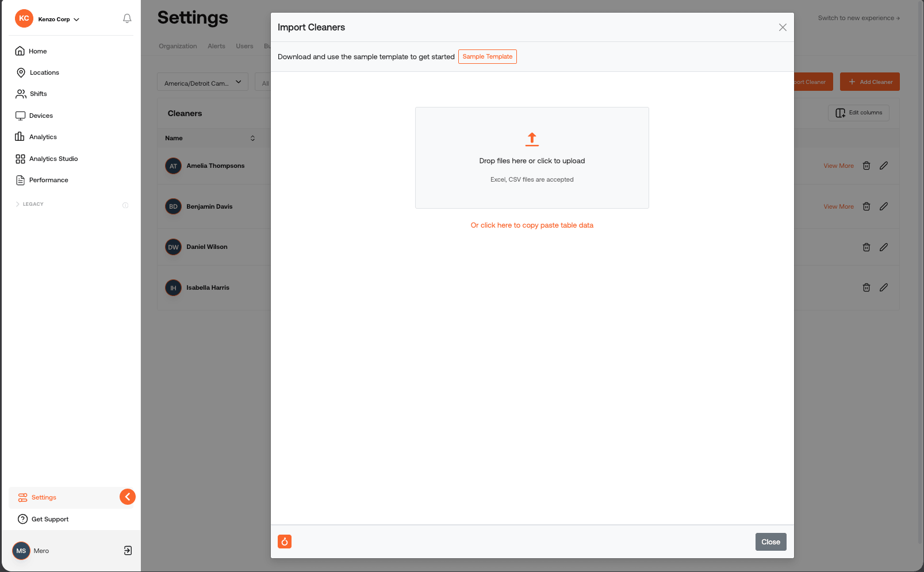Switch to the Organization tab
924x572 pixels.
(178, 46)
